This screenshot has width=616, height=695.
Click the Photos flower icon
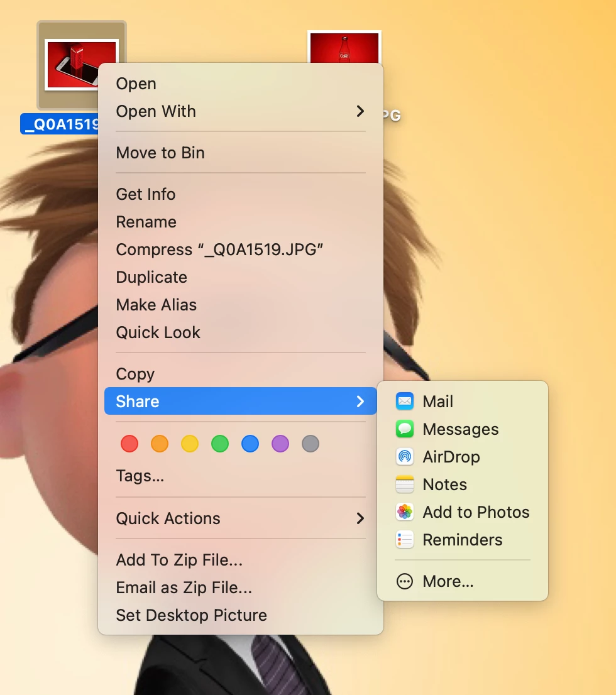pyautogui.click(x=404, y=512)
